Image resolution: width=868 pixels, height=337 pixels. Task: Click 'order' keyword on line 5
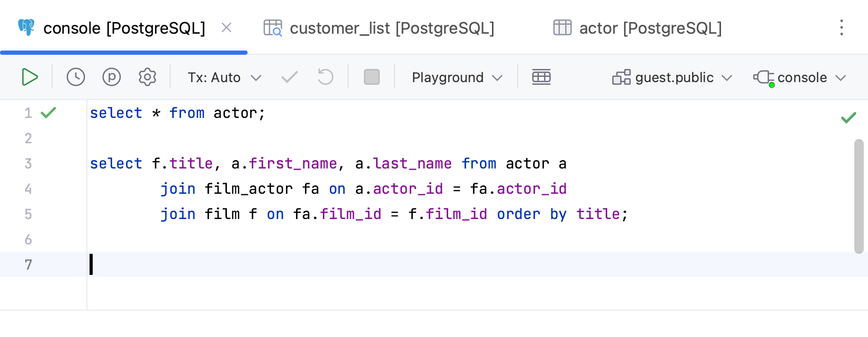519,214
